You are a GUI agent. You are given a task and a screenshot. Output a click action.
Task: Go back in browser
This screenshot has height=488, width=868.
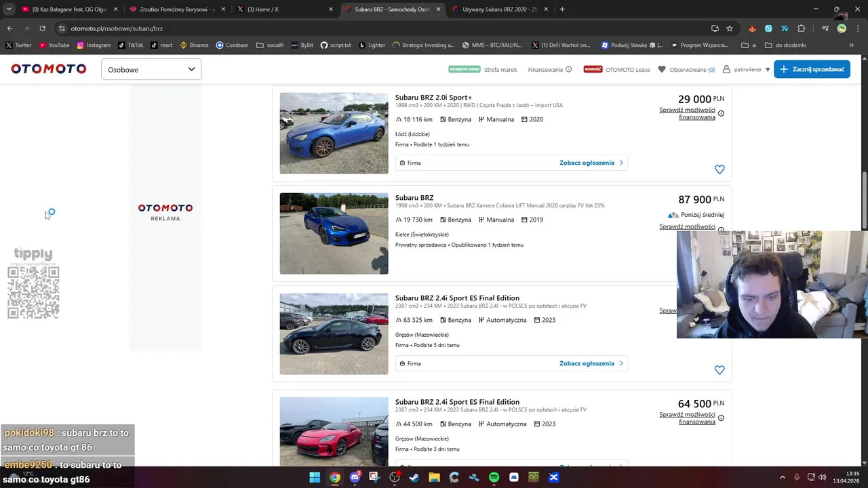9,28
